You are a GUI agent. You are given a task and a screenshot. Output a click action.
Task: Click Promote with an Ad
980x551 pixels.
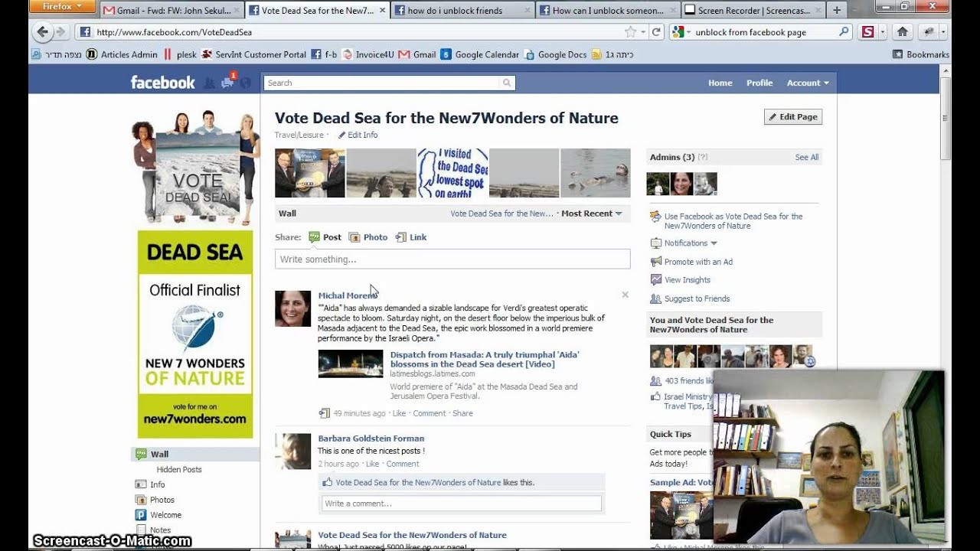tap(698, 262)
